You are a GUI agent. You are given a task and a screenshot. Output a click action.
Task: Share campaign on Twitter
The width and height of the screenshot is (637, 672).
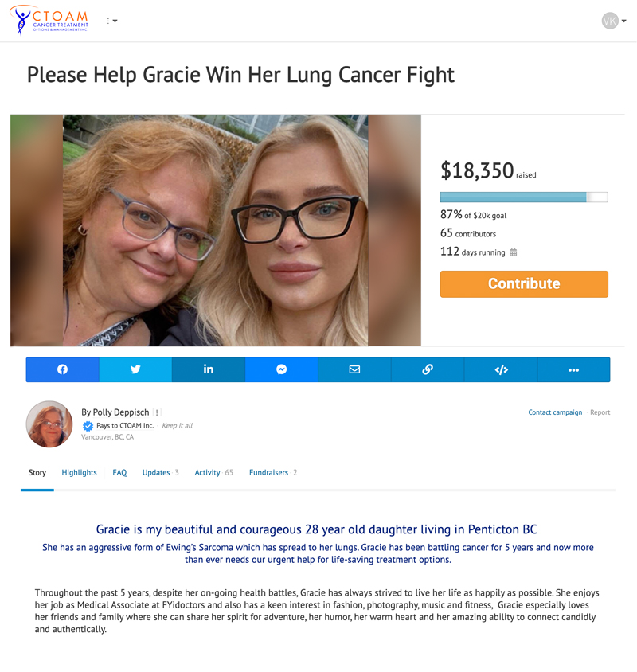(135, 369)
